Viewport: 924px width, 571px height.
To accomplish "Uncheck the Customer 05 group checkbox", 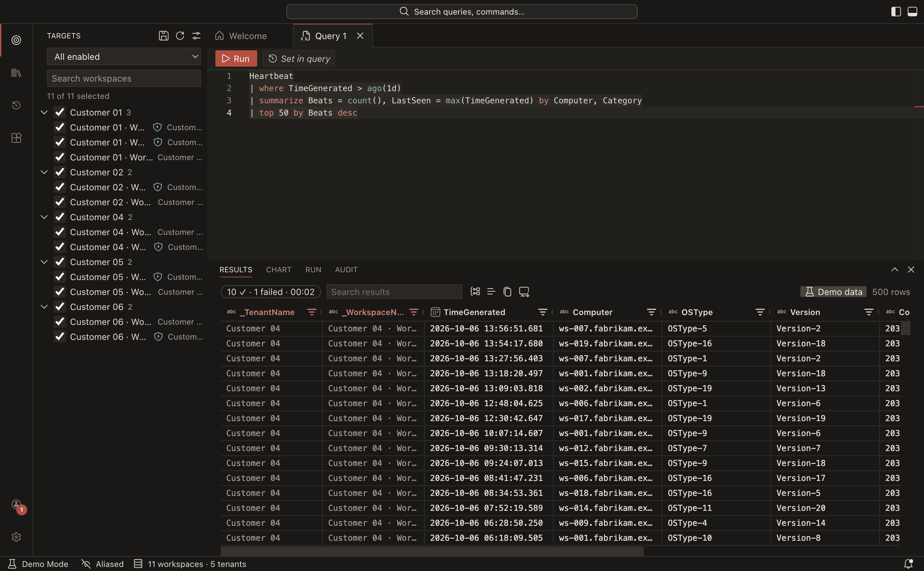I will 60,262.
